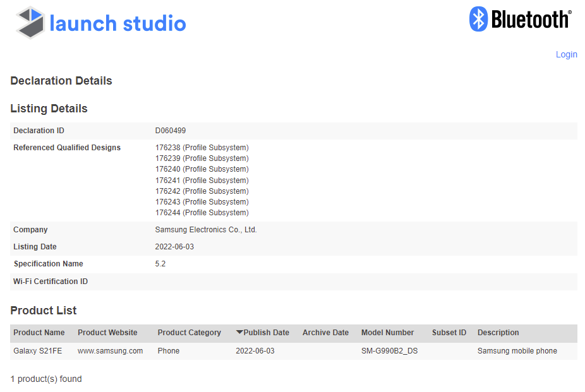Select the Phone product category cell
Image resolution: width=585 pixels, height=392 pixels.
168,350
